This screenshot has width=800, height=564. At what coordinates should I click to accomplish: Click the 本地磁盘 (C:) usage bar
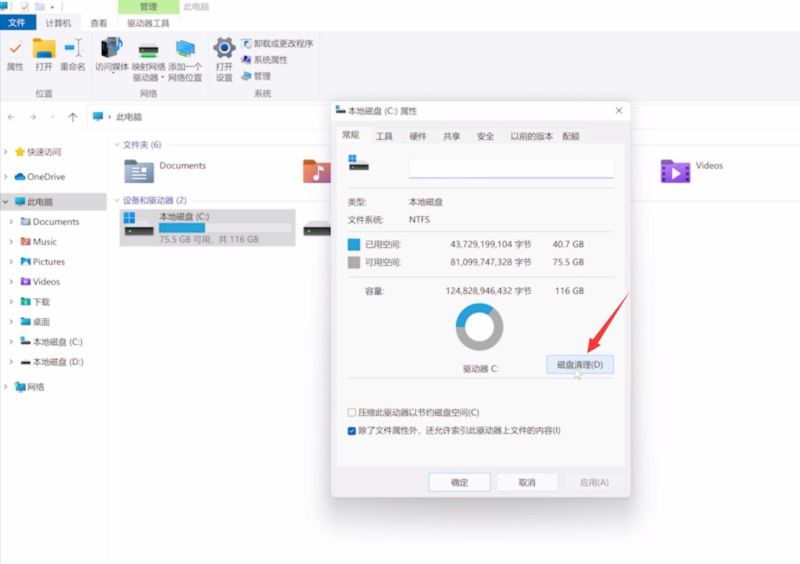coord(225,228)
